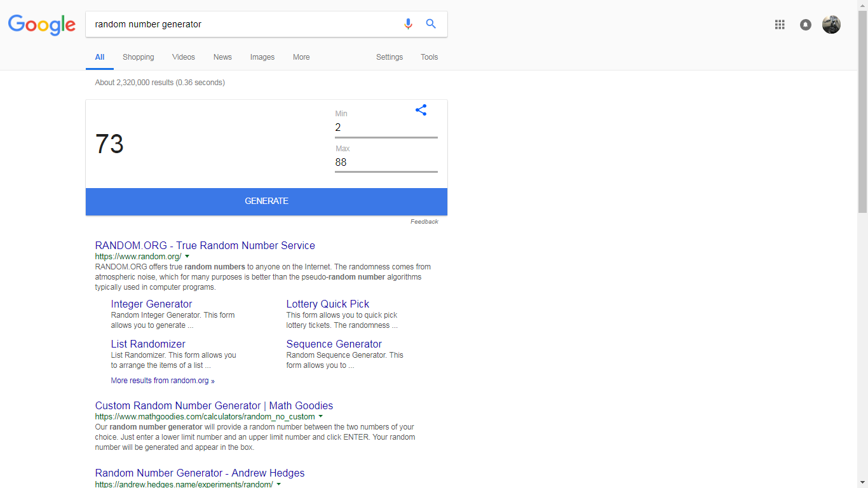Image resolution: width=868 pixels, height=488 pixels.
Task: Expand andrew.hedges.name URL dropdown arrow
Action: [279, 484]
